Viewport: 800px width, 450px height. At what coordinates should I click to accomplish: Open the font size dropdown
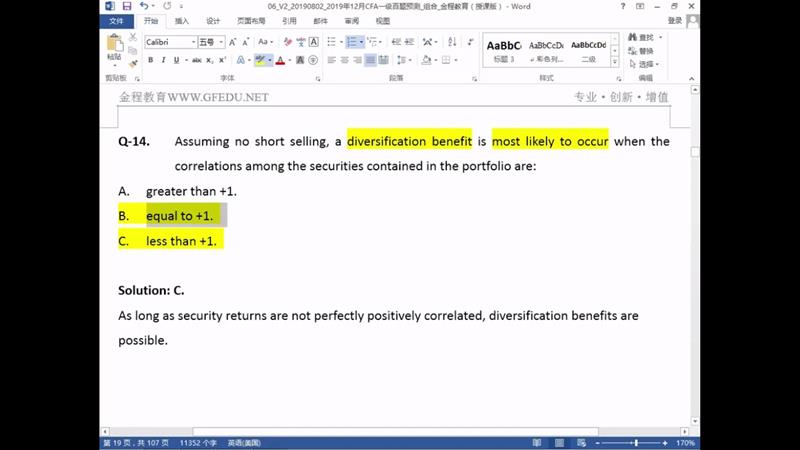221,42
